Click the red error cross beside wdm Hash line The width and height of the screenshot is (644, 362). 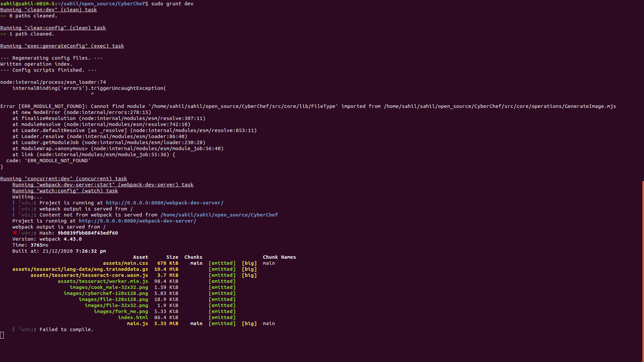(13, 233)
